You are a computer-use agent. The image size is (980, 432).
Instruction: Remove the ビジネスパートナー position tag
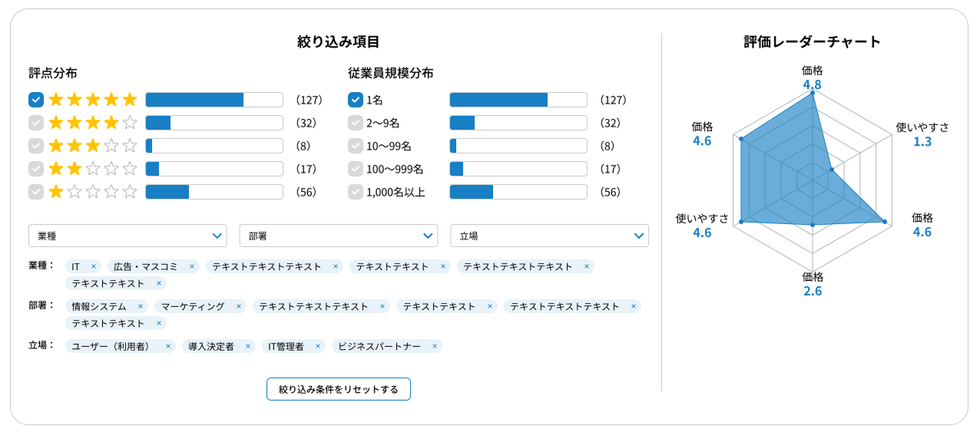click(x=435, y=346)
